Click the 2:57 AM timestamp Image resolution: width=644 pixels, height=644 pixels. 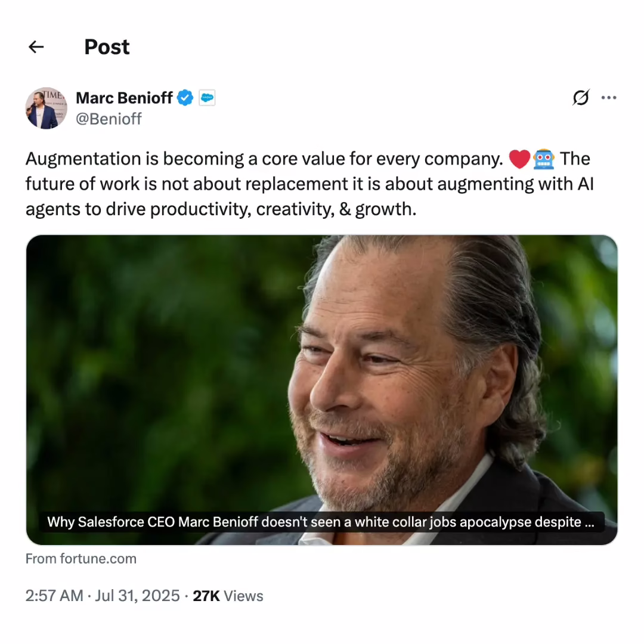54,596
